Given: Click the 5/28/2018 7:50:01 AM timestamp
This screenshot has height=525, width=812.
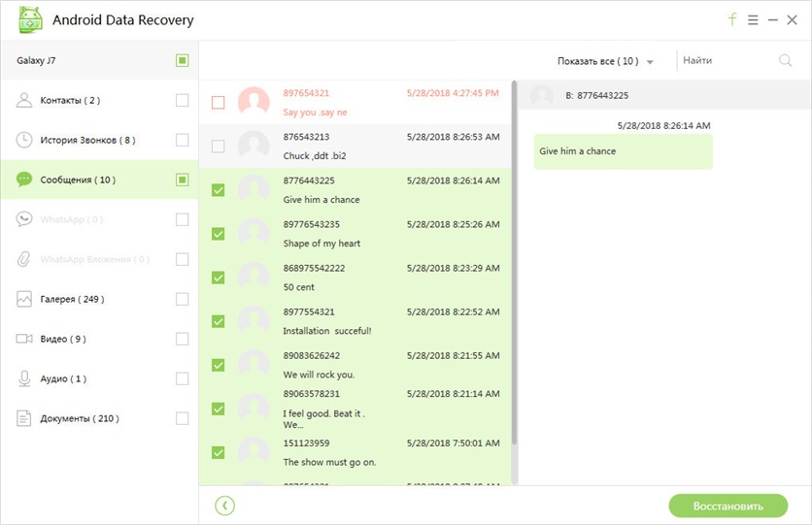Looking at the screenshot, I should tap(454, 443).
